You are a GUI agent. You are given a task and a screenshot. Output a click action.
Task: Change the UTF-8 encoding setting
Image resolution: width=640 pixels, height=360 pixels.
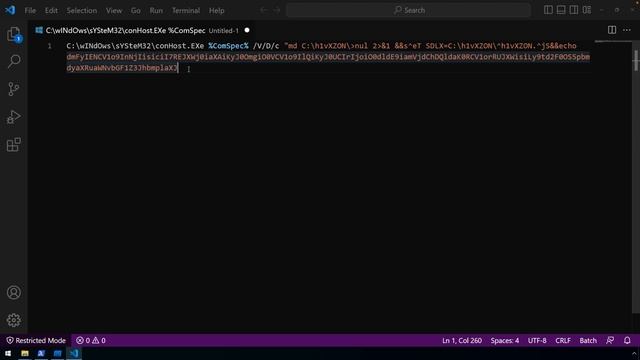[537, 340]
